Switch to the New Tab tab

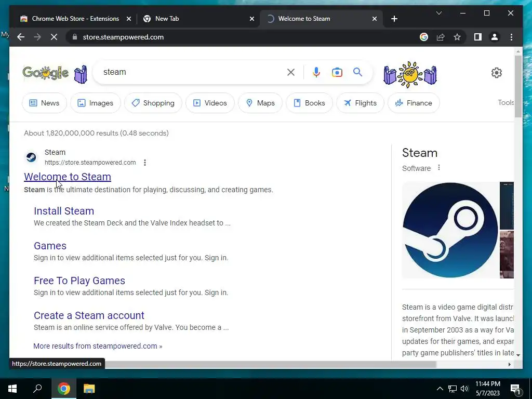[x=198, y=19]
